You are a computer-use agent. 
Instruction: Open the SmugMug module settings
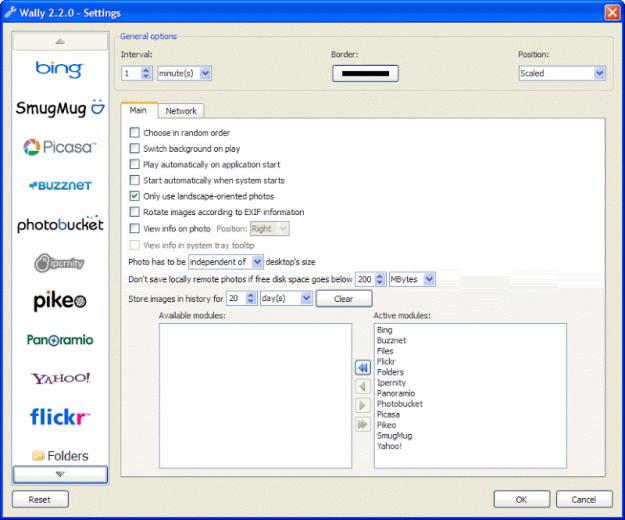60,108
